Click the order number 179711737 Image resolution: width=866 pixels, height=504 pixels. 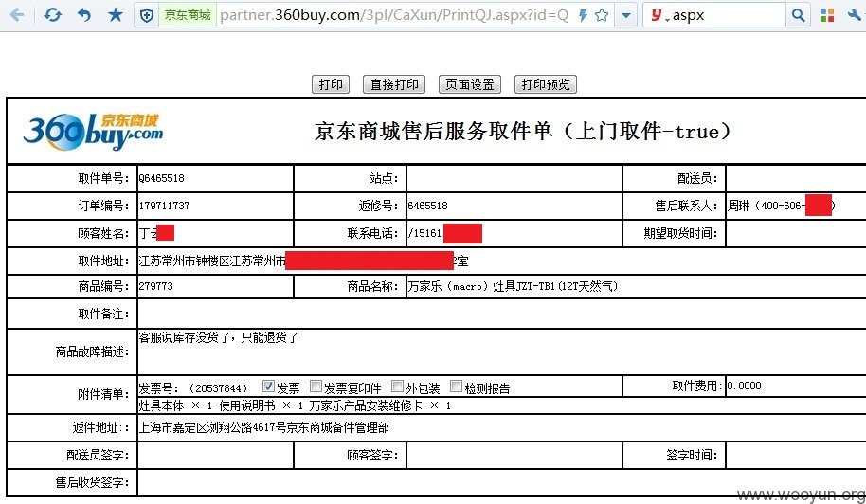coord(164,206)
